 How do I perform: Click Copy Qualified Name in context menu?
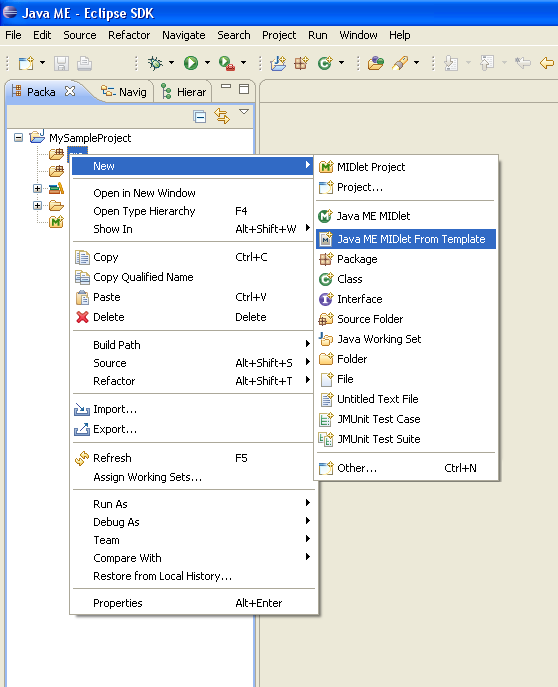193,277
